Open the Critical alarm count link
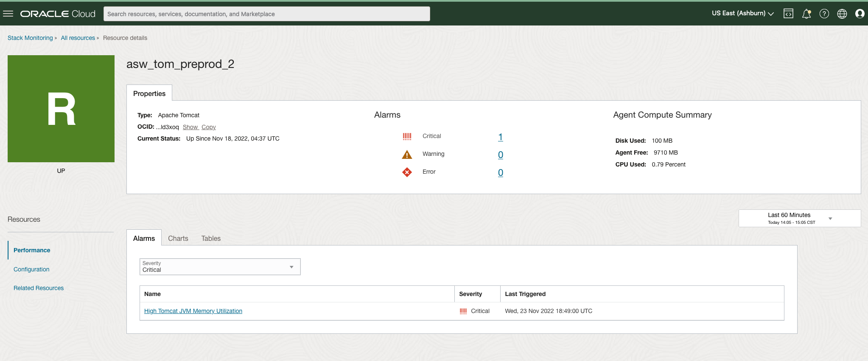The width and height of the screenshot is (868, 361). [x=501, y=137]
